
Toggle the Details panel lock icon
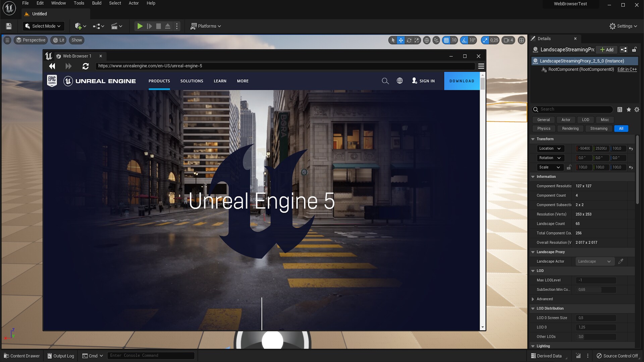click(x=634, y=50)
